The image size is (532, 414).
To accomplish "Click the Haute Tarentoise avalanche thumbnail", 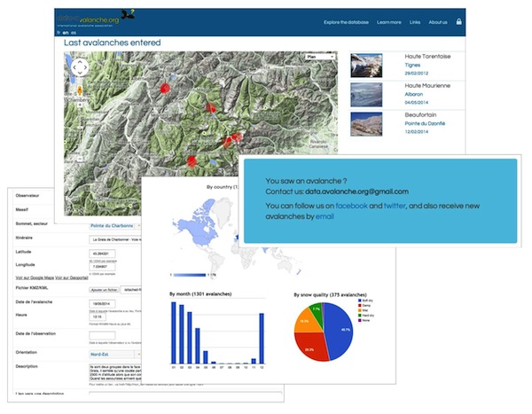I will (x=366, y=65).
